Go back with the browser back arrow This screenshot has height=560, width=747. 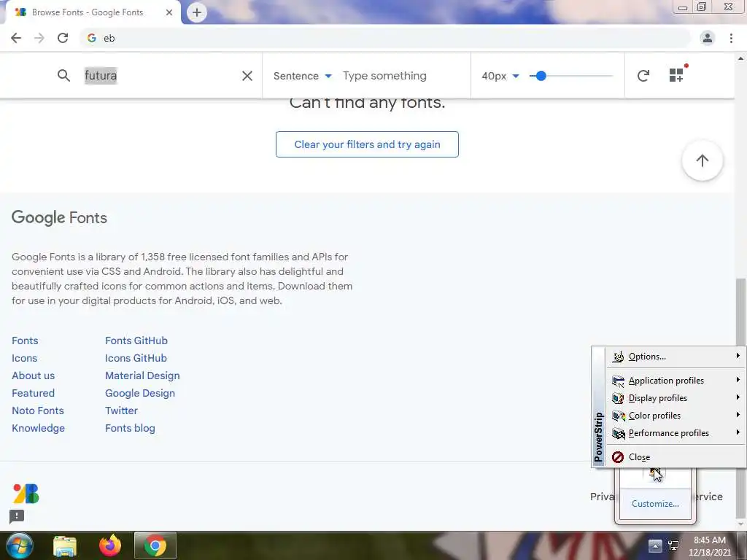click(x=16, y=38)
